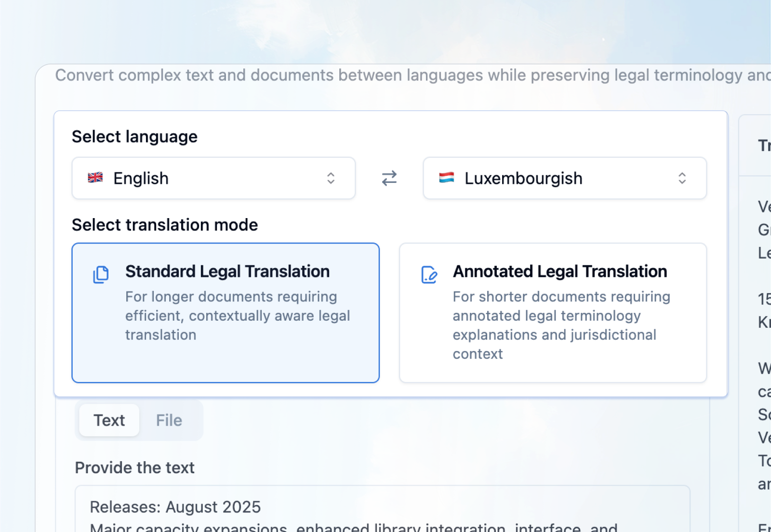Click the 'Annotated Legal Translation' card title
The width and height of the screenshot is (771, 532).
pyautogui.click(x=559, y=271)
